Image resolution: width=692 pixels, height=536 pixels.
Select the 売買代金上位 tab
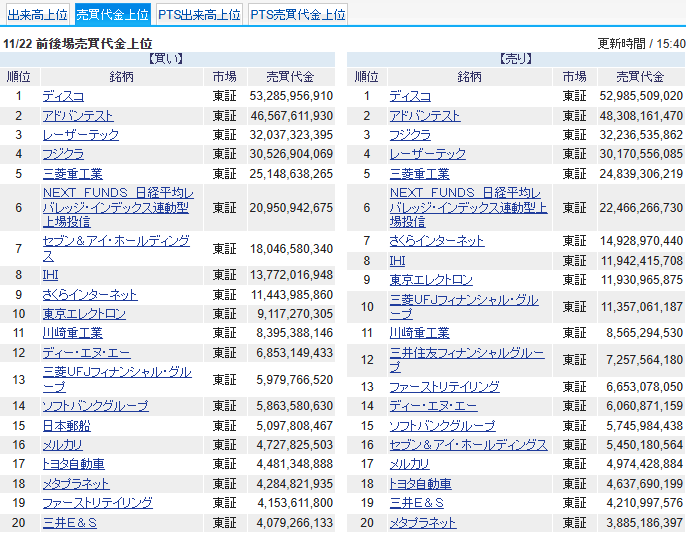pyautogui.click(x=113, y=15)
